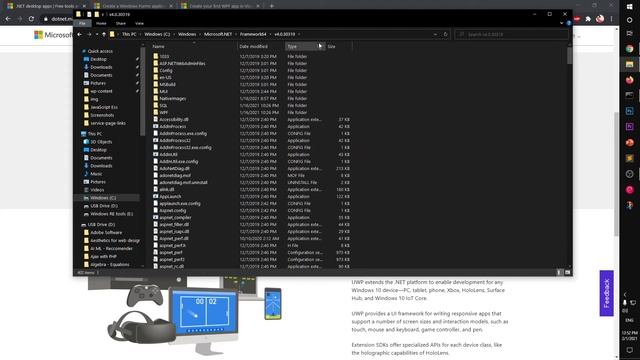Select the Aspnet.config file

(173, 210)
